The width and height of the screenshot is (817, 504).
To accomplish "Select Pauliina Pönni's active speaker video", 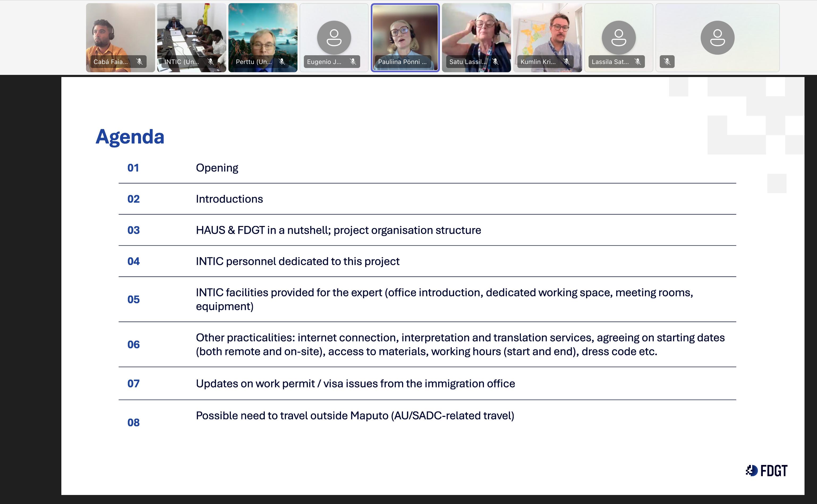I will [405, 33].
